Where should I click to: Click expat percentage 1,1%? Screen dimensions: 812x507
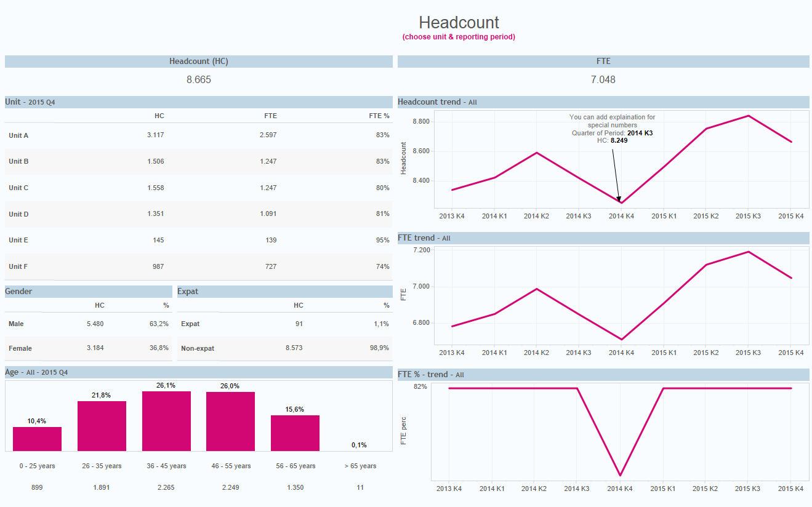click(x=381, y=324)
